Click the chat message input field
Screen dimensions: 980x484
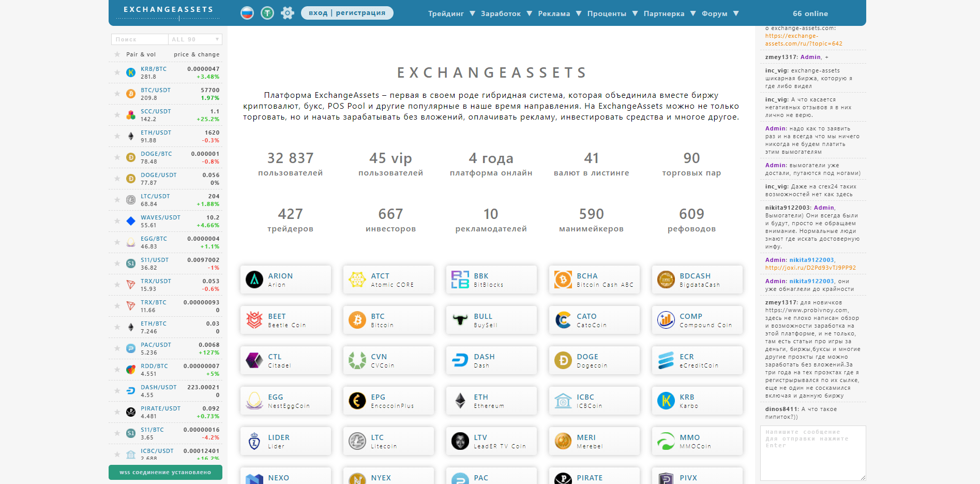pos(812,453)
